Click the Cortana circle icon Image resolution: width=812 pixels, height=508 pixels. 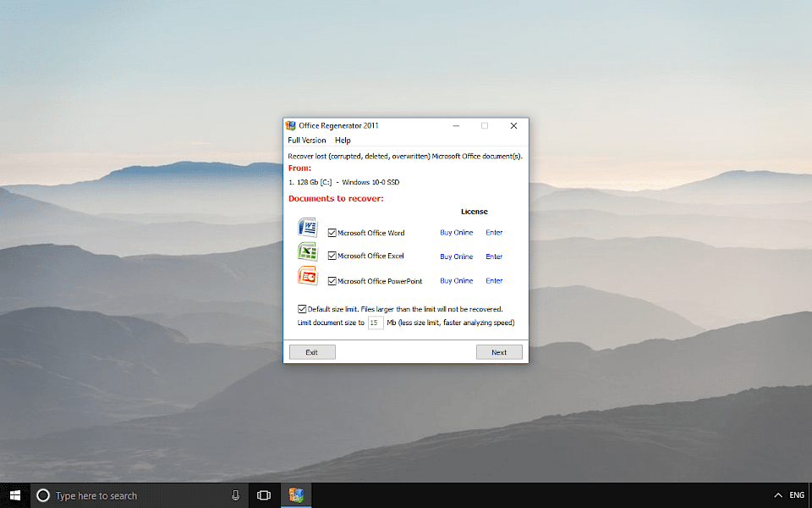click(43, 495)
